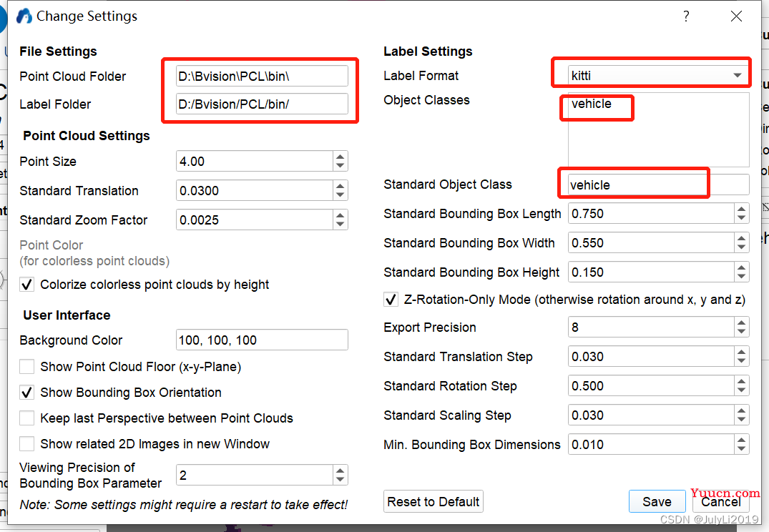Image resolution: width=769 pixels, height=532 pixels.
Task: Increase Point Size with up arrow
Action: click(341, 157)
